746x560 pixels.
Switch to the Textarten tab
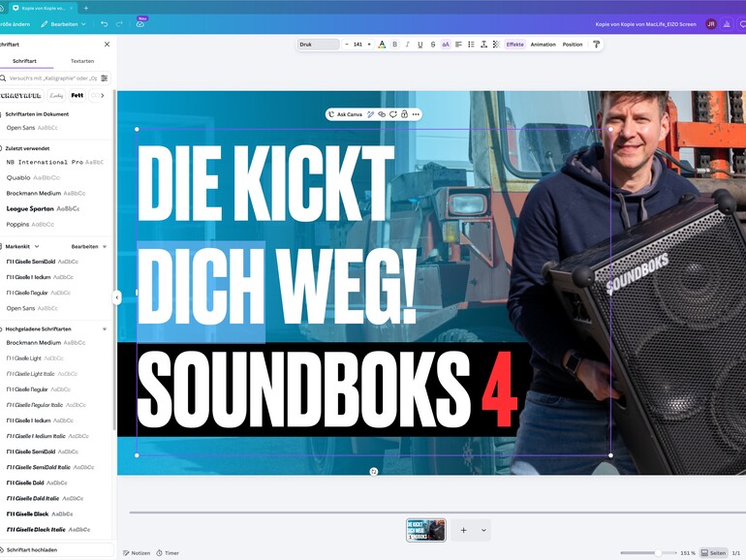point(82,61)
